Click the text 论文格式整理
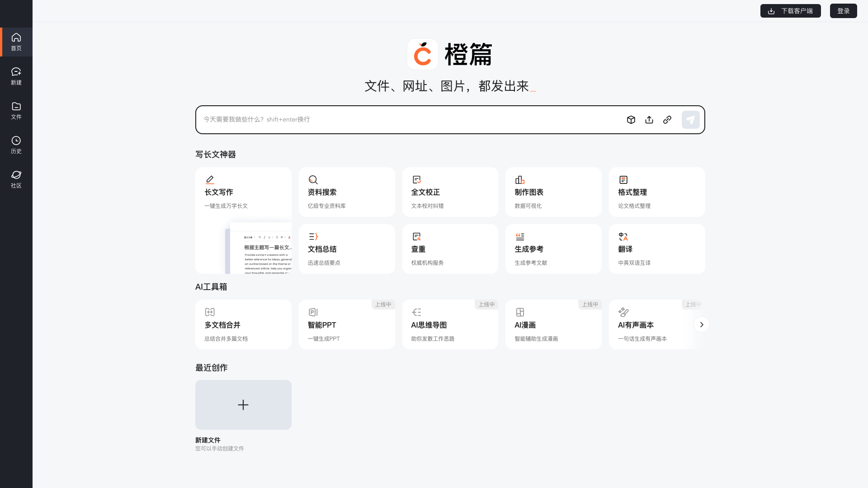The height and width of the screenshot is (488, 868). tap(634, 206)
